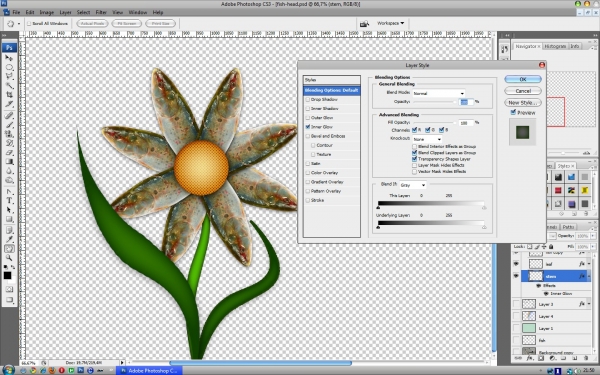Check Blend Interior Effects as Group
This screenshot has width=600, height=375.
(414, 147)
